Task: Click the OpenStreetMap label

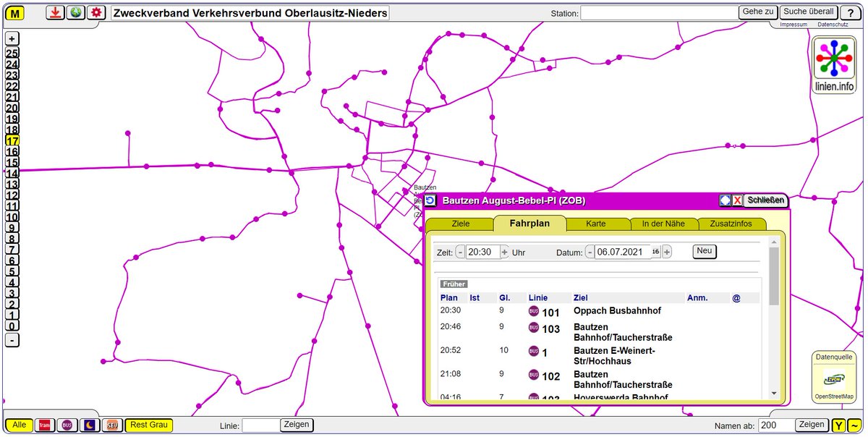Action: (834, 396)
